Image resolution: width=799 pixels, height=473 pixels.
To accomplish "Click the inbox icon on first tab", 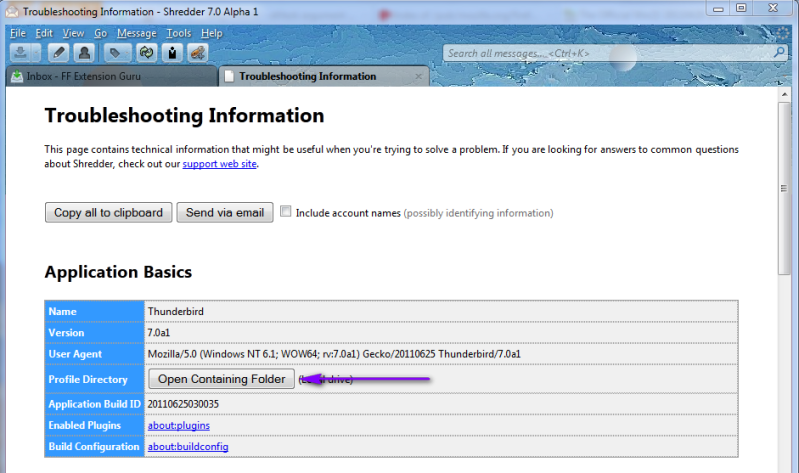I will 17,76.
